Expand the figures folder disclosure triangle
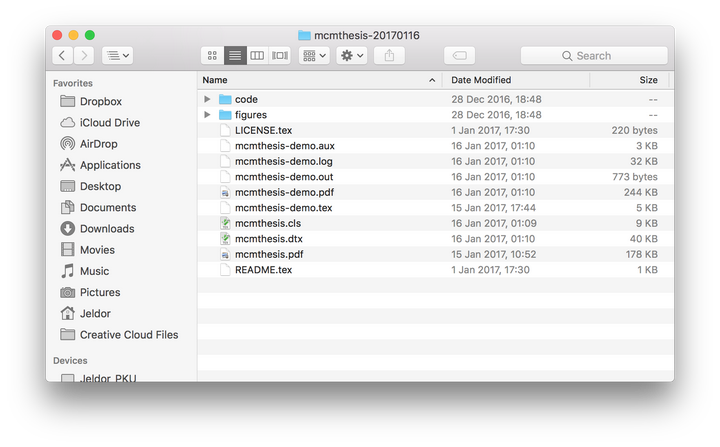 tap(207, 115)
